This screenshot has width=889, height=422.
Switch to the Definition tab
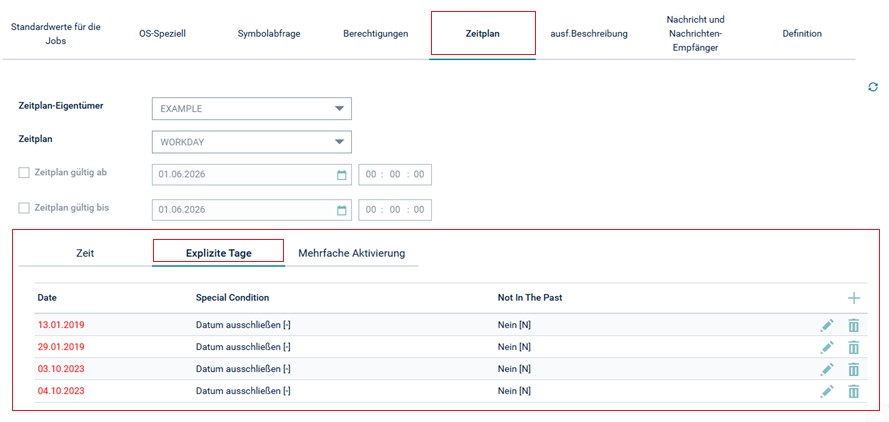click(x=802, y=34)
